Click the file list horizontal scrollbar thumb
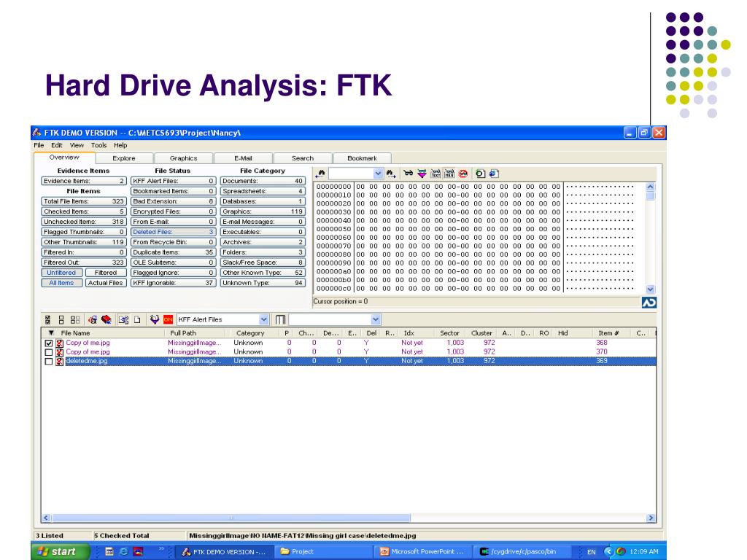This screenshot has width=747, height=560. coord(231,518)
